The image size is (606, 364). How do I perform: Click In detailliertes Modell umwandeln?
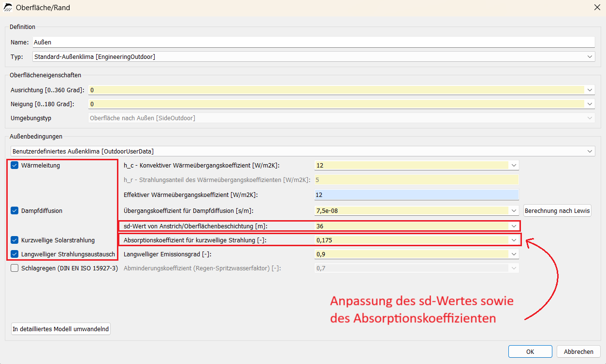(61, 329)
